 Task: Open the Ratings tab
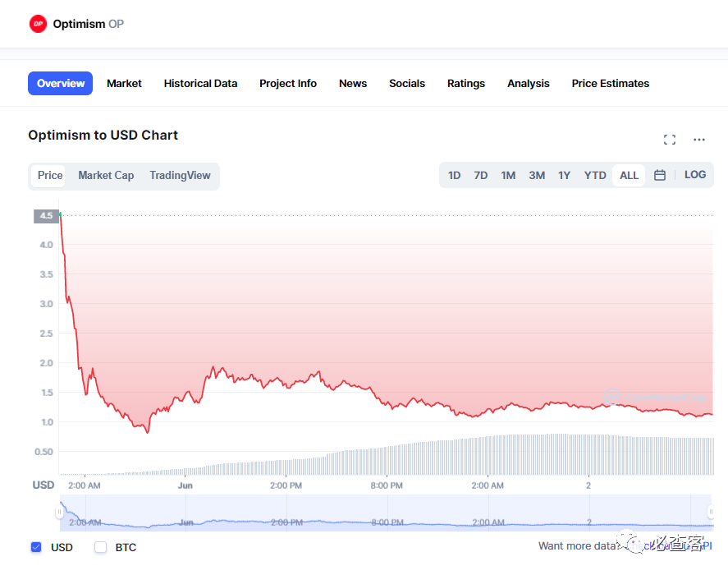466,83
